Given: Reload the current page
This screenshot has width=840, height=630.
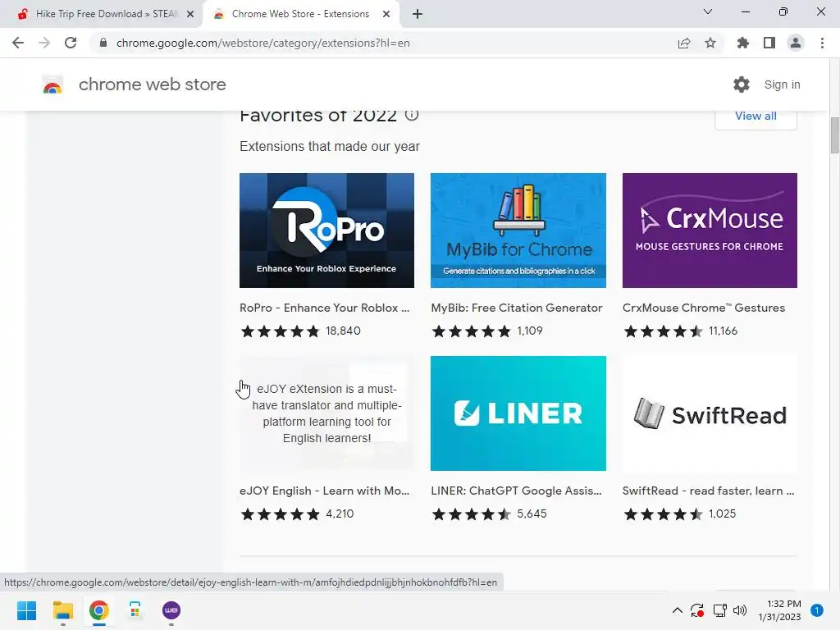Looking at the screenshot, I should 71,43.
